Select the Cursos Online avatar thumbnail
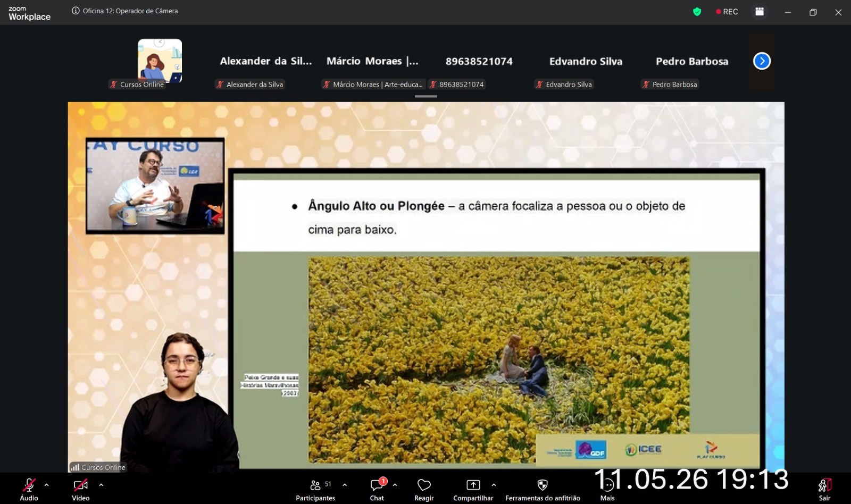The width and height of the screenshot is (851, 504). click(160, 60)
